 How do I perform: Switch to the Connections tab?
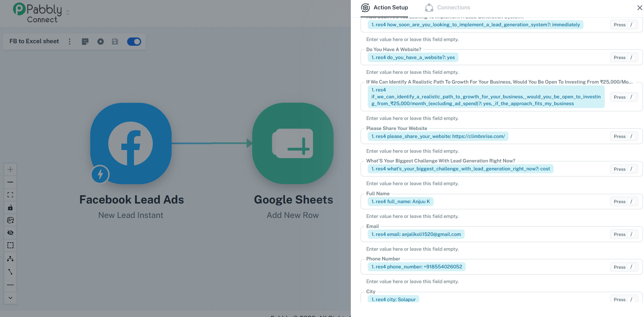click(448, 8)
